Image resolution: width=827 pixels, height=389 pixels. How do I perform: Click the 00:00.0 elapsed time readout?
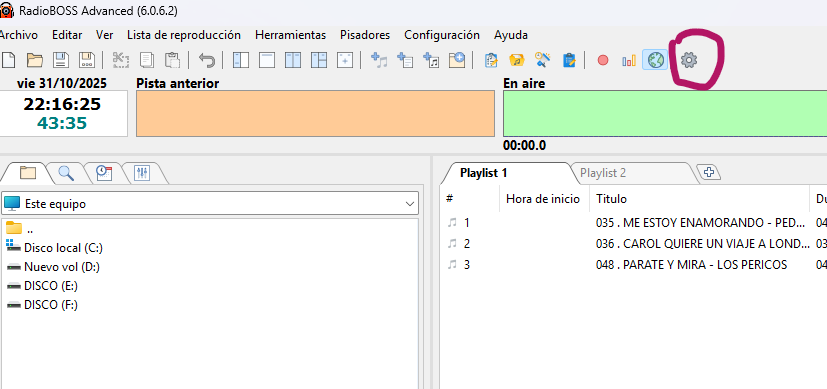pyautogui.click(x=524, y=145)
